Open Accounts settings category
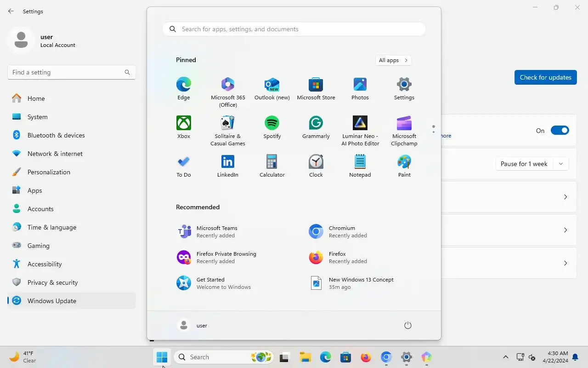Viewport: 588px width, 368px height. coord(72,209)
